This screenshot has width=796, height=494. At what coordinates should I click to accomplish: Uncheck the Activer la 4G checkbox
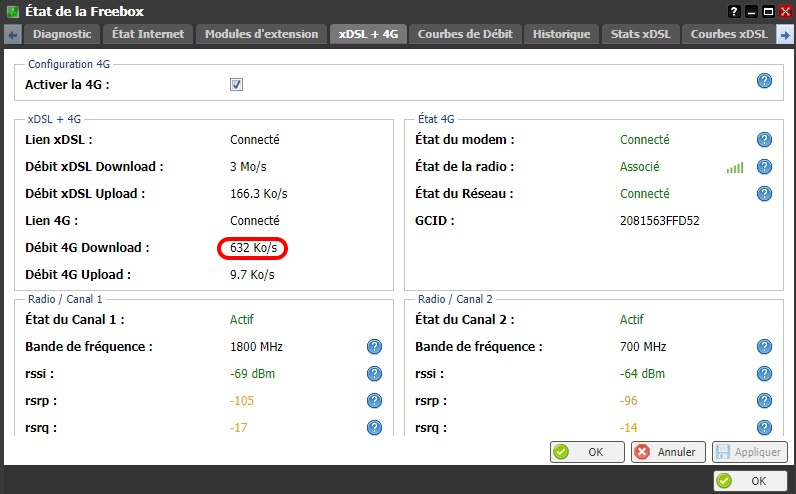pyautogui.click(x=237, y=85)
